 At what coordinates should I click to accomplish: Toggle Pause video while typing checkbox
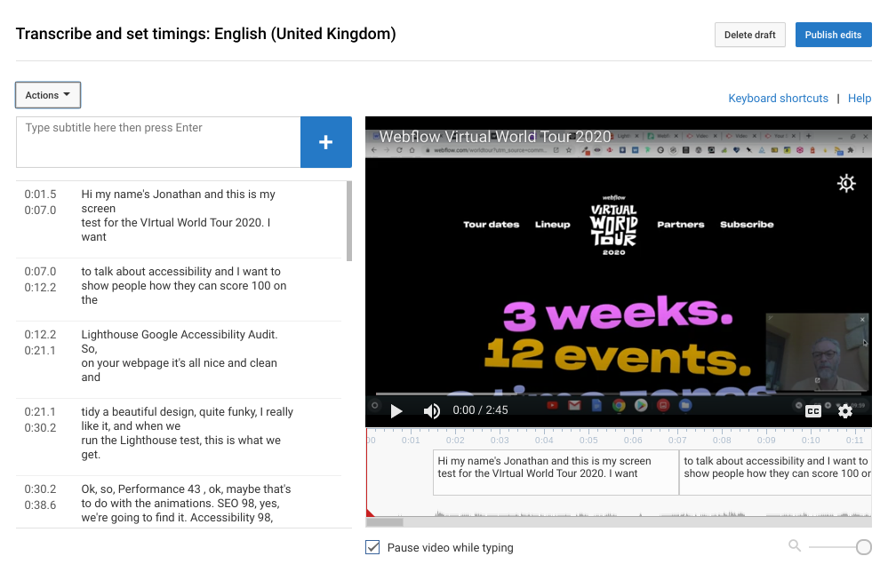372,547
